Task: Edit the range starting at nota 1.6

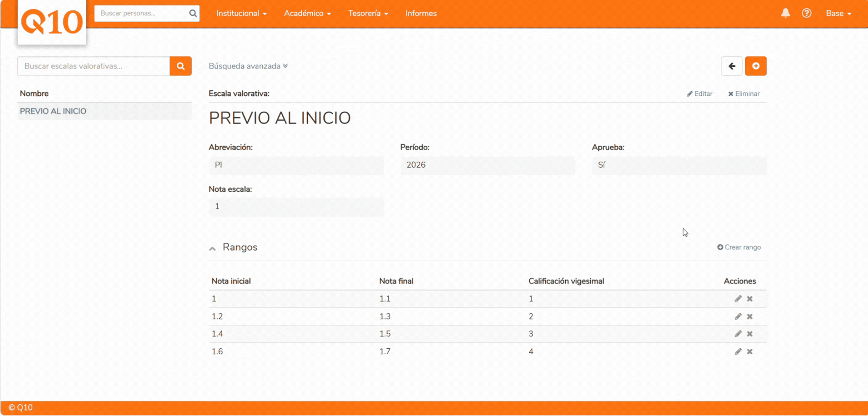Action: [x=738, y=352]
